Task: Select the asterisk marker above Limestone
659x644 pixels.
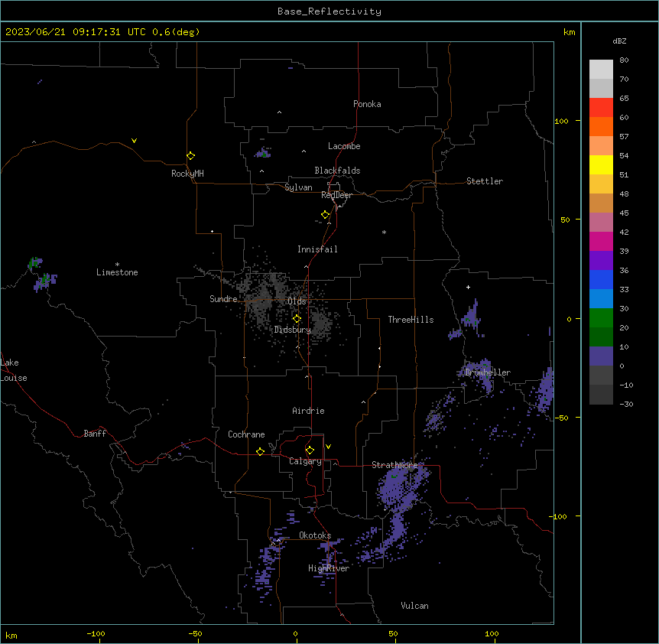Action: click(x=117, y=265)
